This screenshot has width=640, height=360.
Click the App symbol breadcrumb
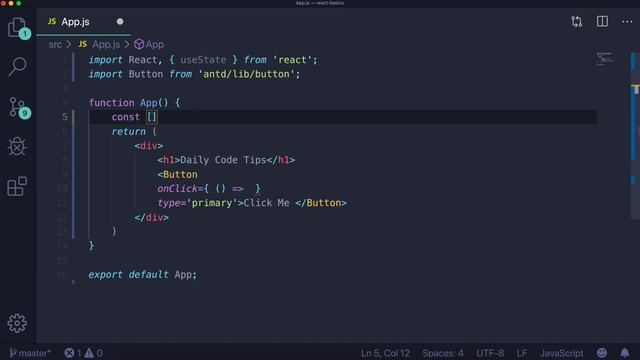149,44
